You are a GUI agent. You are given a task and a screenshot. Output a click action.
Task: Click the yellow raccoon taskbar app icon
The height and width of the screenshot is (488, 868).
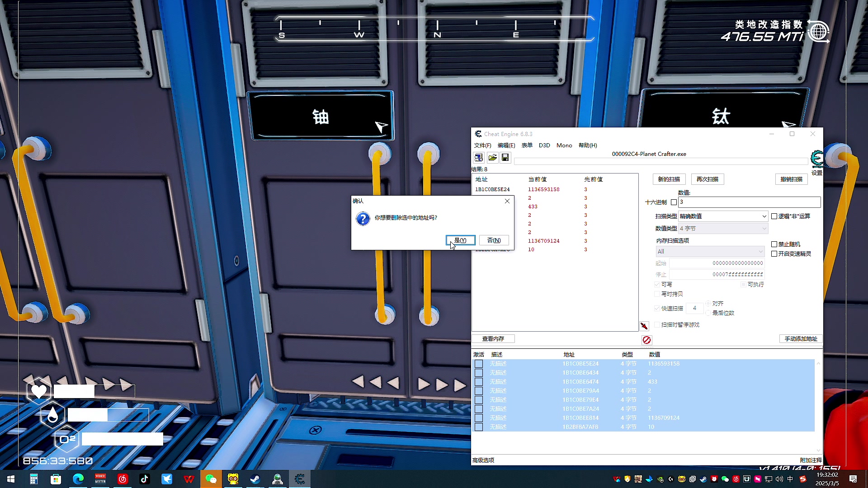point(233,479)
